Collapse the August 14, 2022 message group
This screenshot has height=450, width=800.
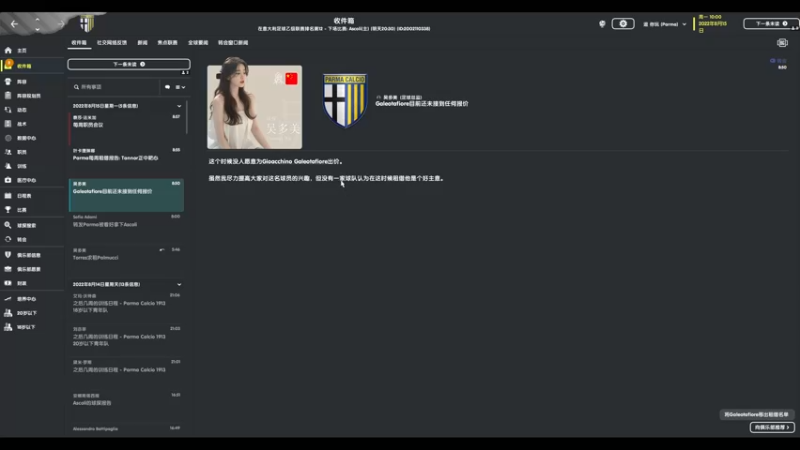pos(179,285)
